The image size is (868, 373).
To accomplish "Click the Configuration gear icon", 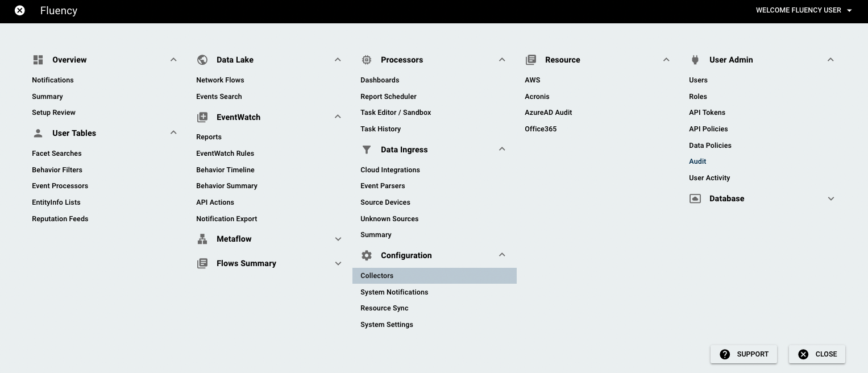I will click(x=367, y=255).
